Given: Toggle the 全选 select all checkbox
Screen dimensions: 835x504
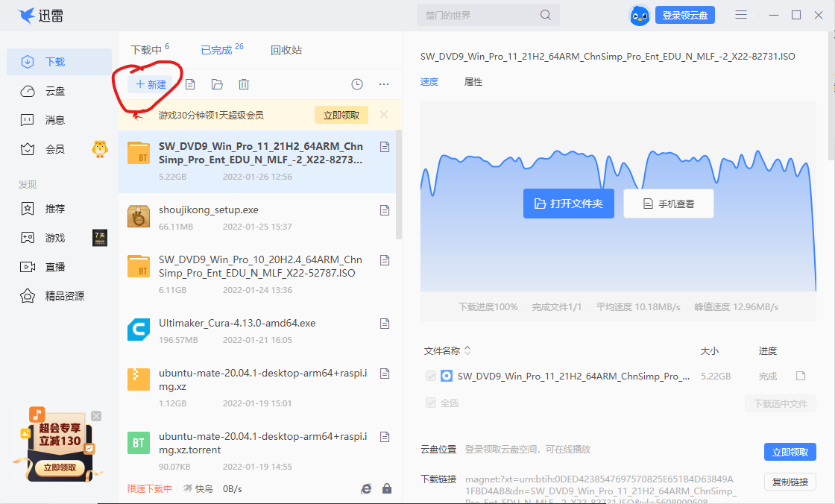Looking at the screenshot, I should [431, 403].
